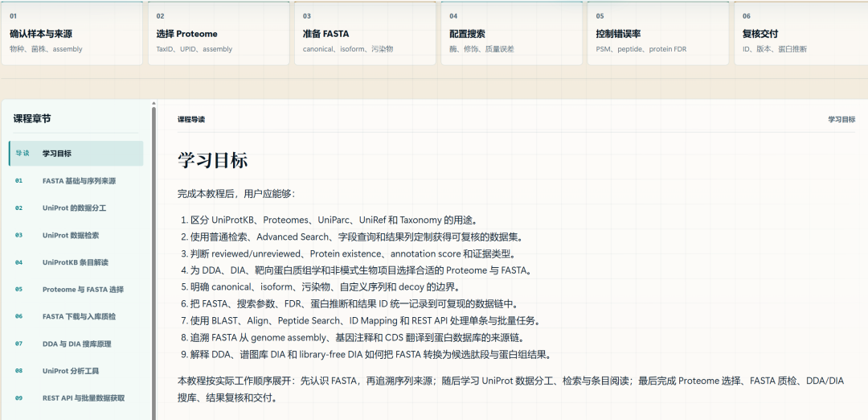Click the line 完成本教程后，用户应能够：
This screenshot has width=868, height=420.
237,194
